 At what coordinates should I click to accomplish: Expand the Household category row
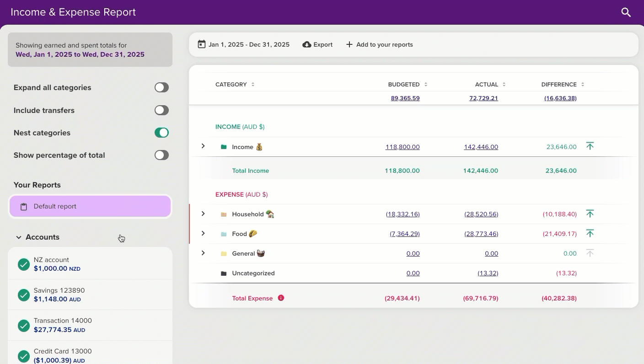tap(203, 214)
